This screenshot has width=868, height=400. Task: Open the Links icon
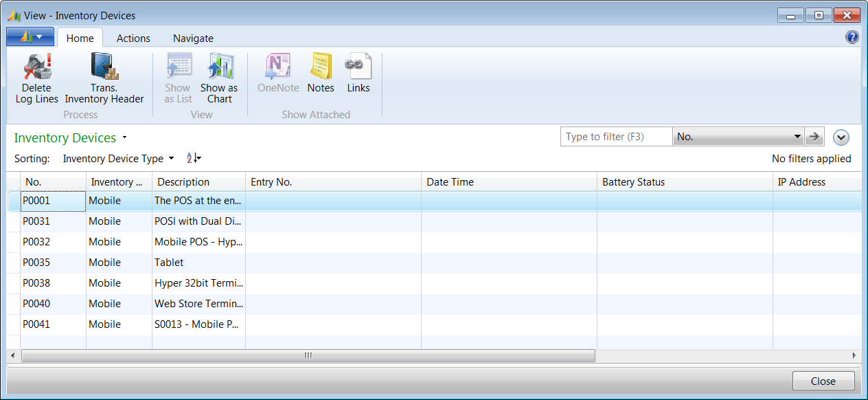coord(358,67)
